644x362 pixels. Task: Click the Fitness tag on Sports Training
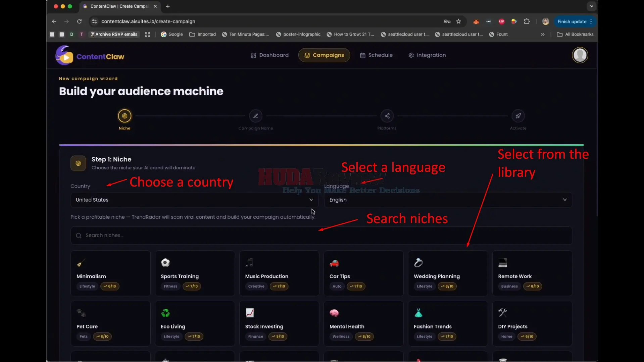click(x=170, y=286)
